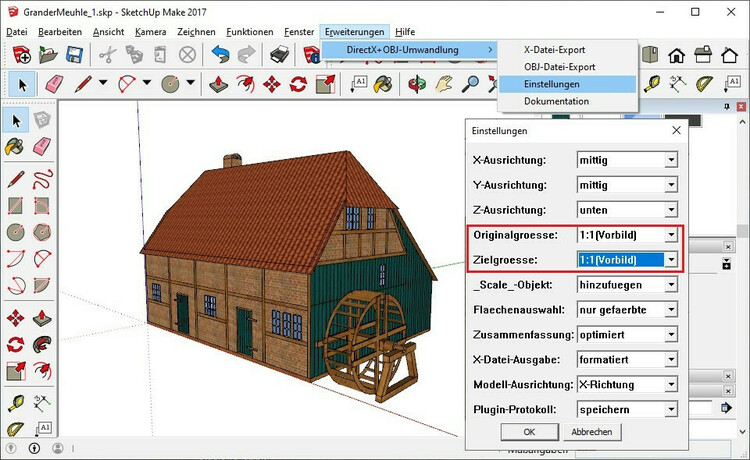
Task: Expand the Circle tool dropdown arrow
Action: point(190,83)
